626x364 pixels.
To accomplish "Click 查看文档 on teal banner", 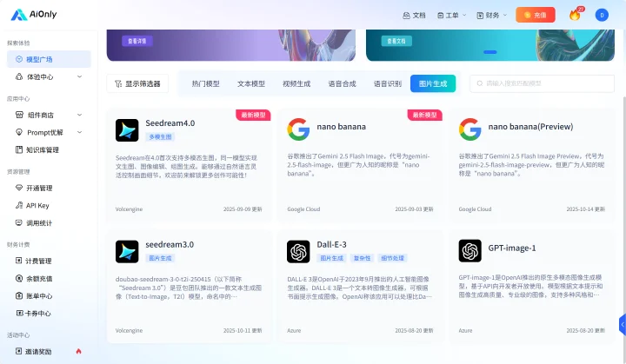I will point(396,41).
